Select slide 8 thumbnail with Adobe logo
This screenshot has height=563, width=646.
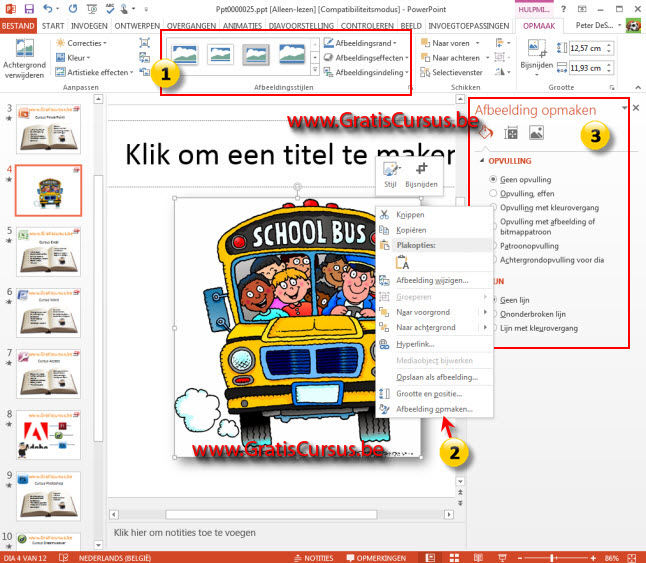pyautogui.click(x=49, y=435)
